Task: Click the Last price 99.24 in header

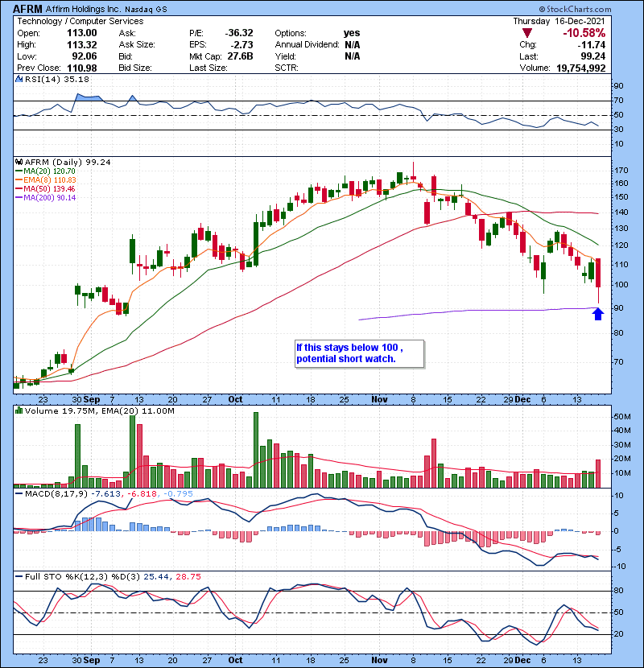Action: [x=592, y=56]
